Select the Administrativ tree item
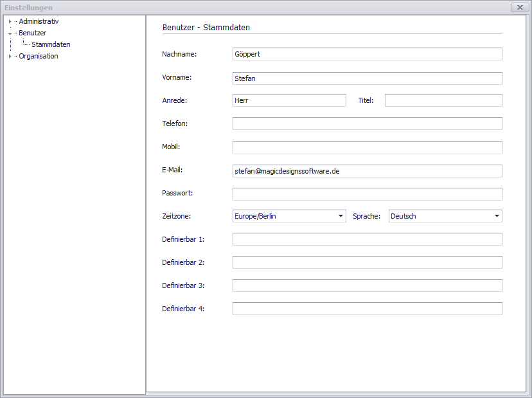Viewport: 532px width, 398px height. 39,22
